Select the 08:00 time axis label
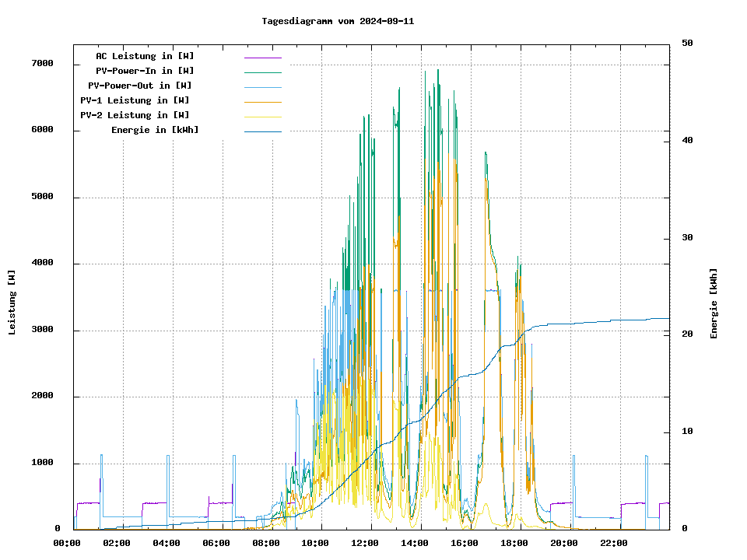The image size is (747, 560). [265, 543]
